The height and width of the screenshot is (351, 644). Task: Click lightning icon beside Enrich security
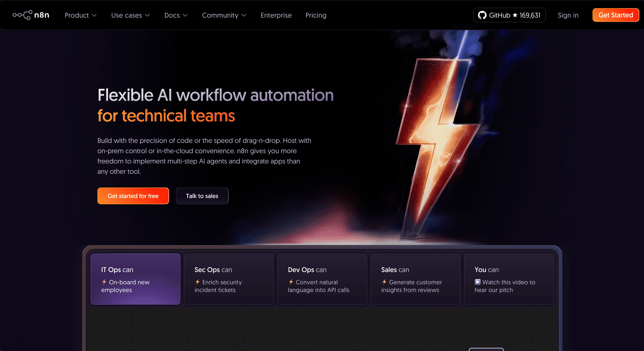coord(198,282)
